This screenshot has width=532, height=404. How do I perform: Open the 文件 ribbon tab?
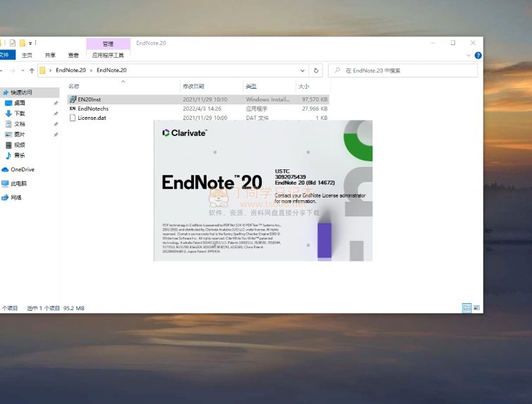[6, 55]
